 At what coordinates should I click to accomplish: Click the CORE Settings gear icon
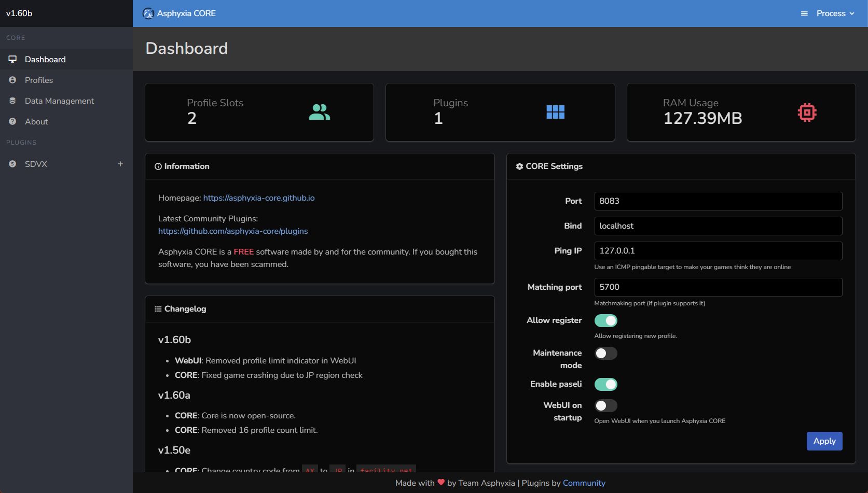pos(519,166)
